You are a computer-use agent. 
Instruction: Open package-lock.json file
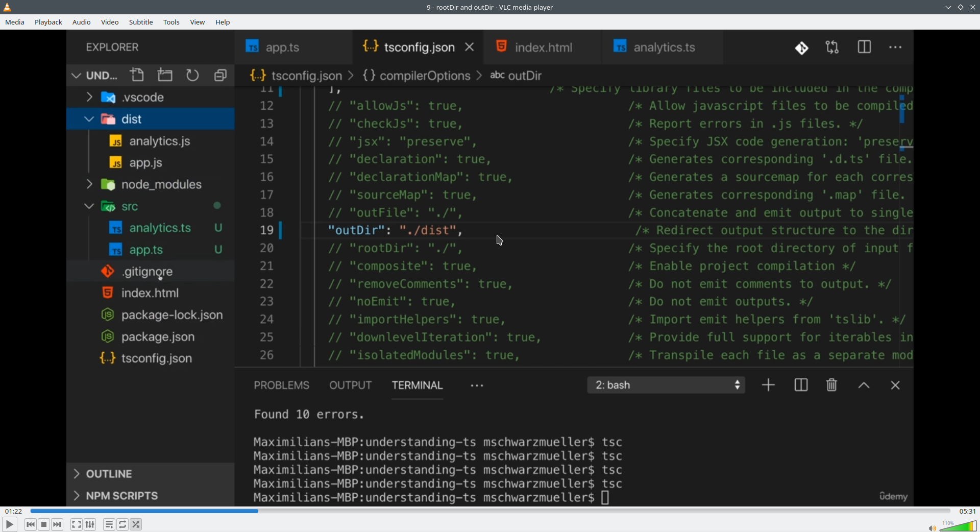pos(151,315)
